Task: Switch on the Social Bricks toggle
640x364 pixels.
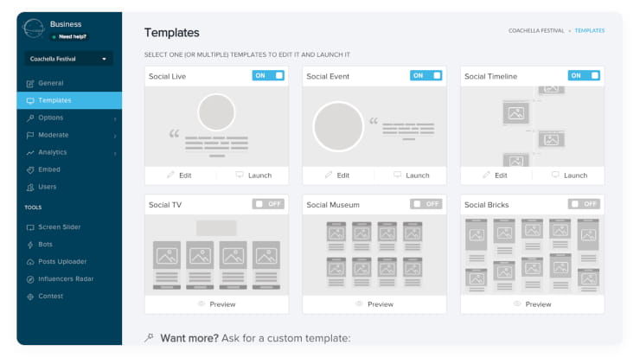Action: point(584,204)
